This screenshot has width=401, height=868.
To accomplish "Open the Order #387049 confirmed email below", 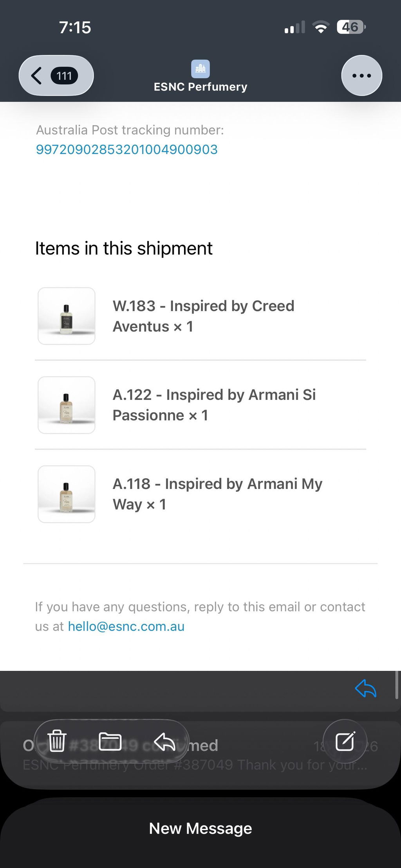I will coord(200,755).
